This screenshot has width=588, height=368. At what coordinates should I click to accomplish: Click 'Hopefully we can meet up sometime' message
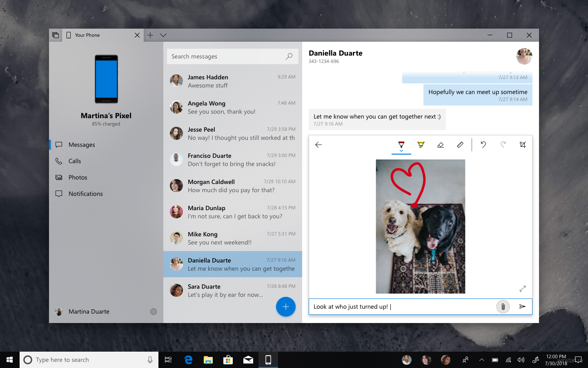[478, 95]
